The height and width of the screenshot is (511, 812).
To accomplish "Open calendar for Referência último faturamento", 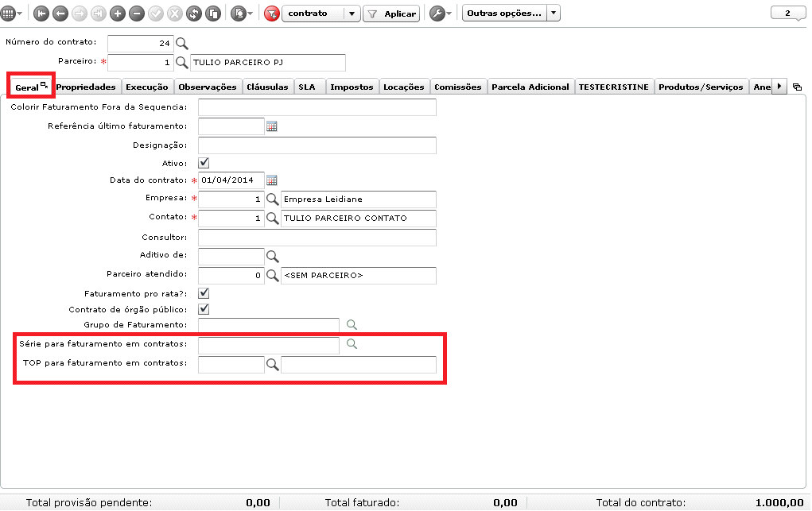I will point(272,126).
